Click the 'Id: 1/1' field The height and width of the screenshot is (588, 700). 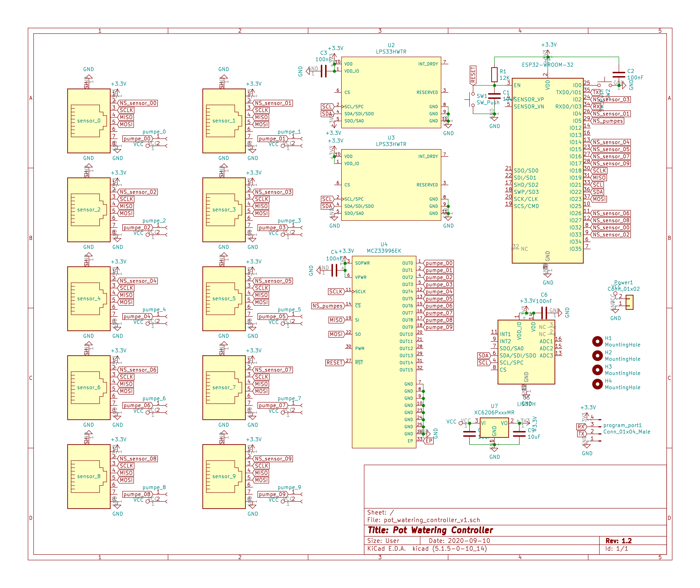pos(617,549)
